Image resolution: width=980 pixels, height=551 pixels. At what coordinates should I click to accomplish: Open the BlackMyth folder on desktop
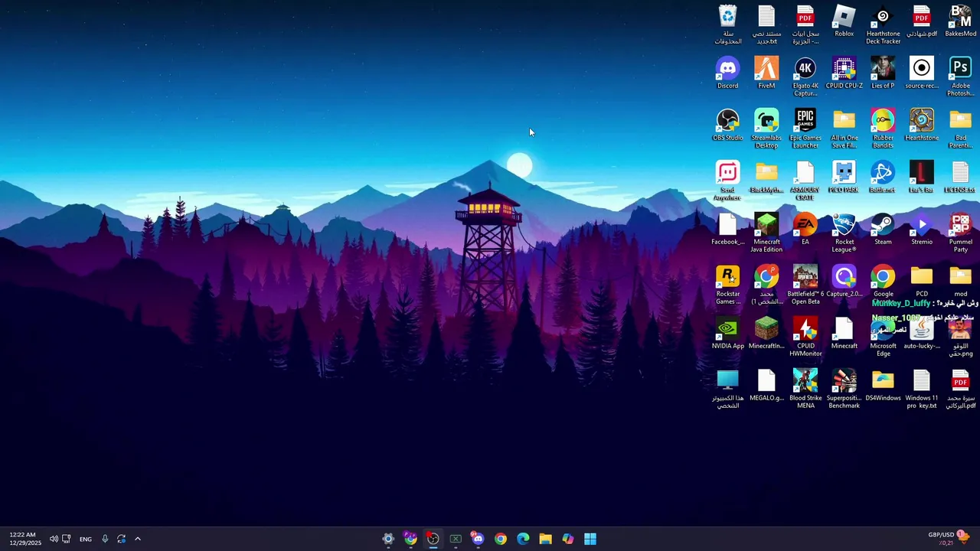click(766, 177)
